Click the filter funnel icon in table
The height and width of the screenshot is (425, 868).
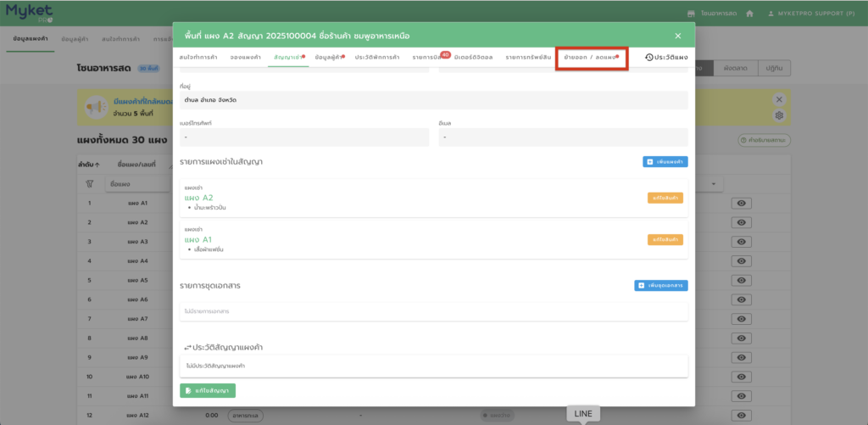tap(89, 183)
